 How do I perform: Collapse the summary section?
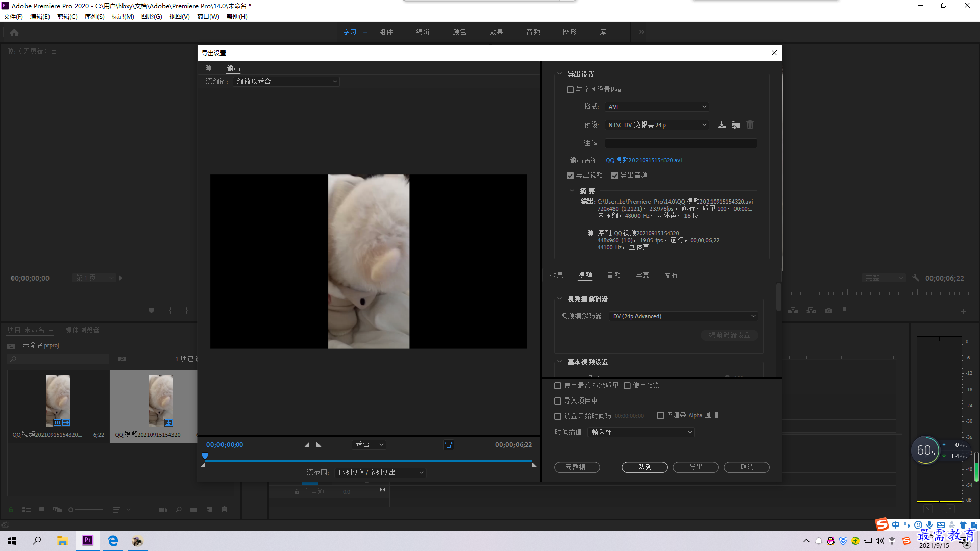(x=572, y=191)
